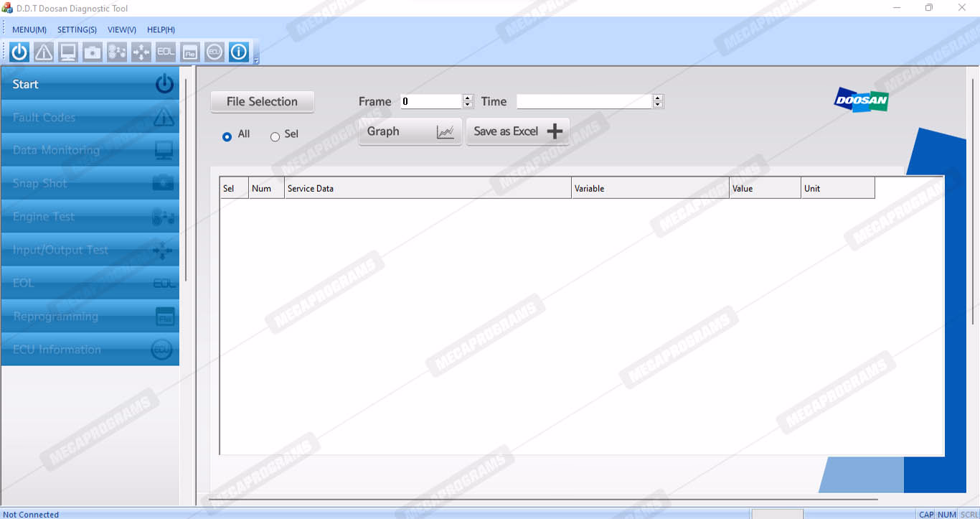Click the Save as Excel button
Screen dimensions: 980x519
pos(517,131)
